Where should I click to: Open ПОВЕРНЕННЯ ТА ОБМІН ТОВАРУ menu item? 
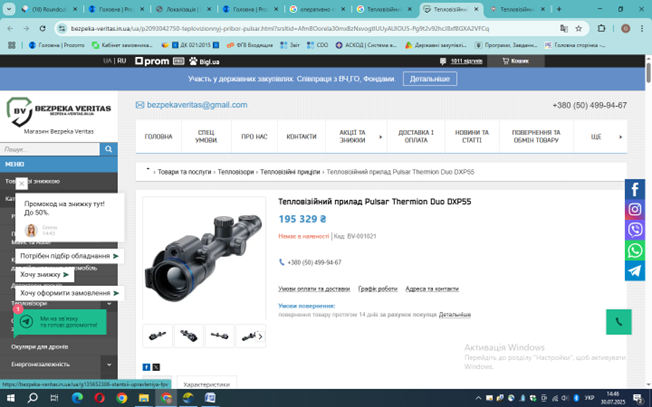pyautogui.click(x=536, y=137)
